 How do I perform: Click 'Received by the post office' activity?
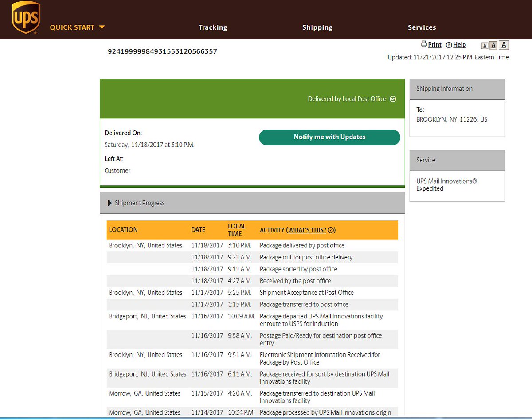[x=295, y=281]
